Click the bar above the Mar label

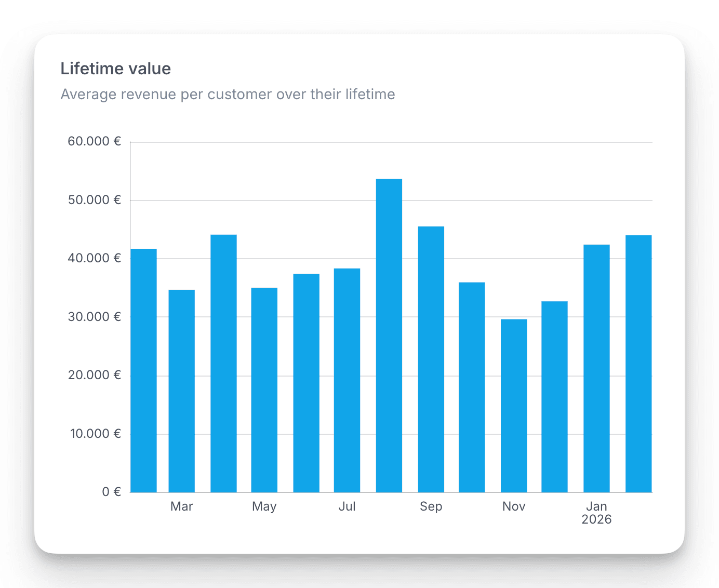pyautogui.click(x=181, y=391)
